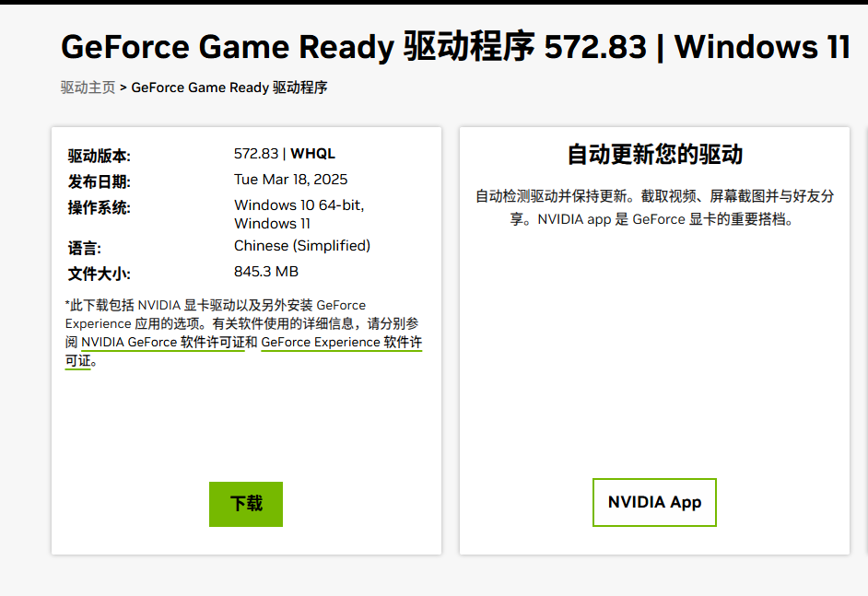
Task: Click the green 下载 download button
Action: pos(246,504)
